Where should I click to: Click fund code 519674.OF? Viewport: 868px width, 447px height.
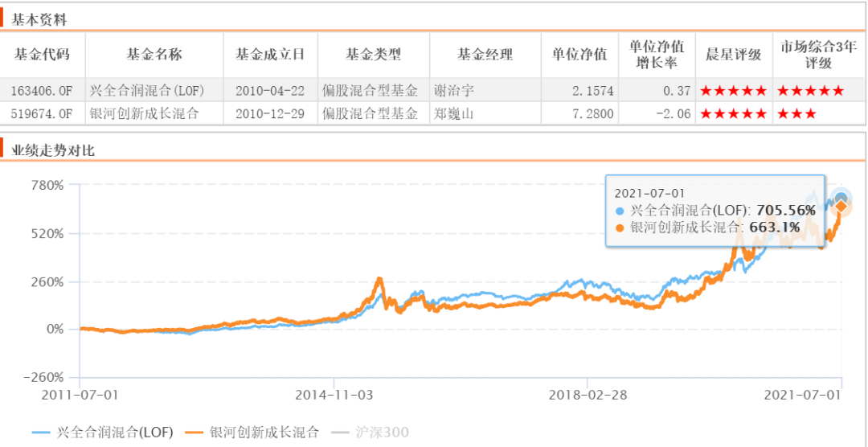(43, 113)
